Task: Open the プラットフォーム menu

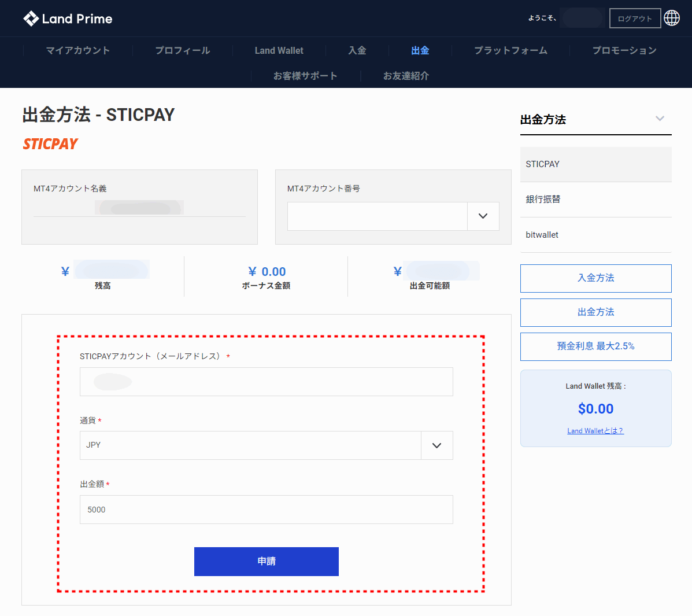Action: pyautogui.click(x=510, y=50)
